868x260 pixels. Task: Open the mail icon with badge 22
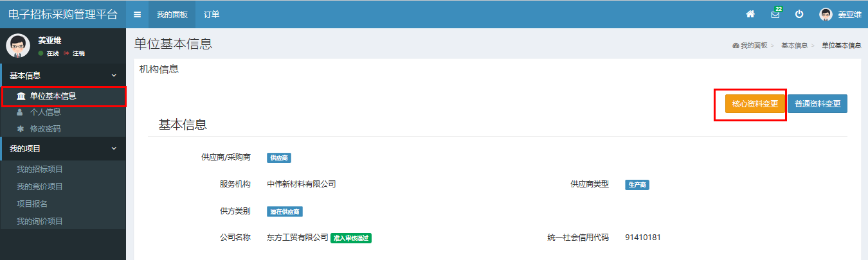click(775, 13)
